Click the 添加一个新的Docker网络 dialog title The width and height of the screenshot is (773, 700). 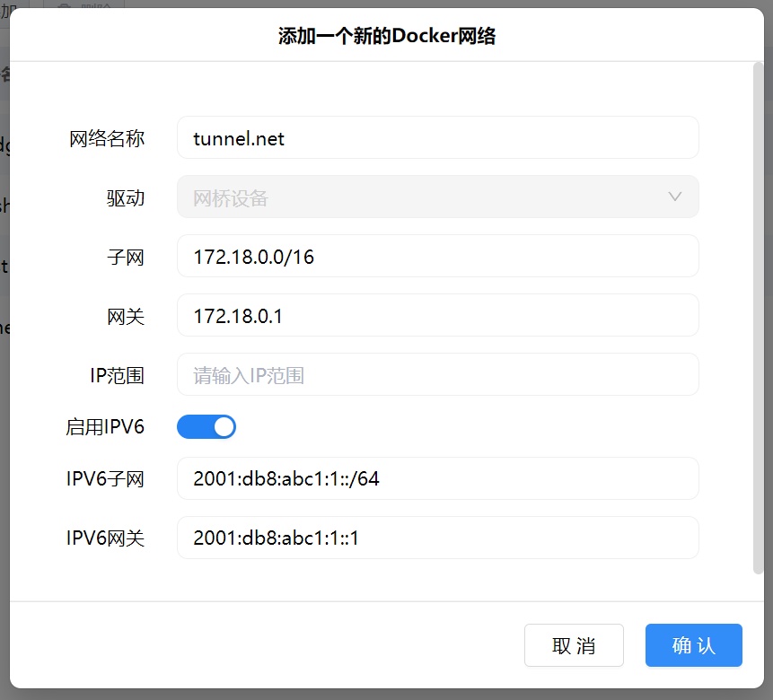click(x=386, y=36)
